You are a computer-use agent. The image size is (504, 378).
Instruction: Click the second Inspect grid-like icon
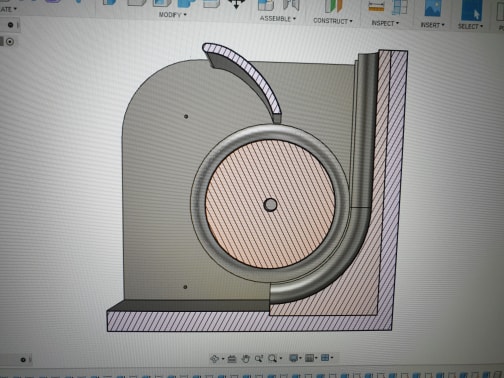(x=400, y=7)
